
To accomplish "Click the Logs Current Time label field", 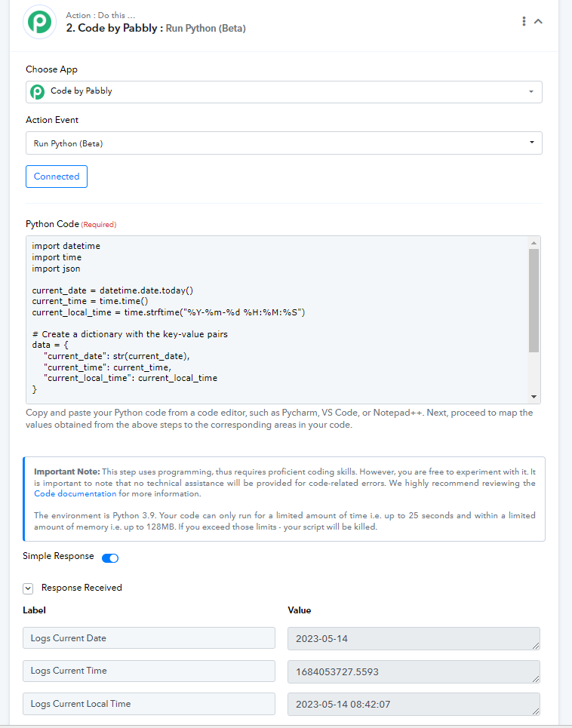I will point(149,671).
